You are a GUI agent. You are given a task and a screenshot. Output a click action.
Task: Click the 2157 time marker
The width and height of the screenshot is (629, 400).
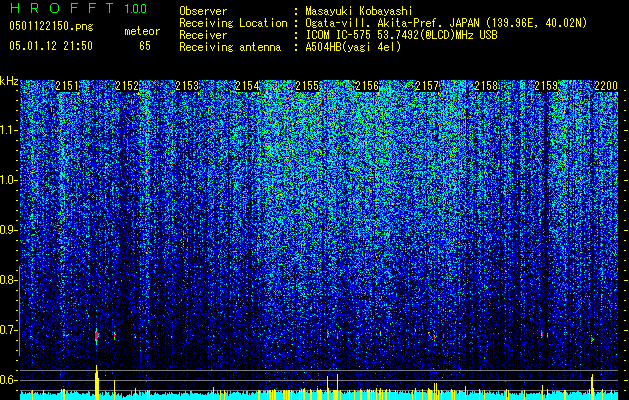[427, 86]
